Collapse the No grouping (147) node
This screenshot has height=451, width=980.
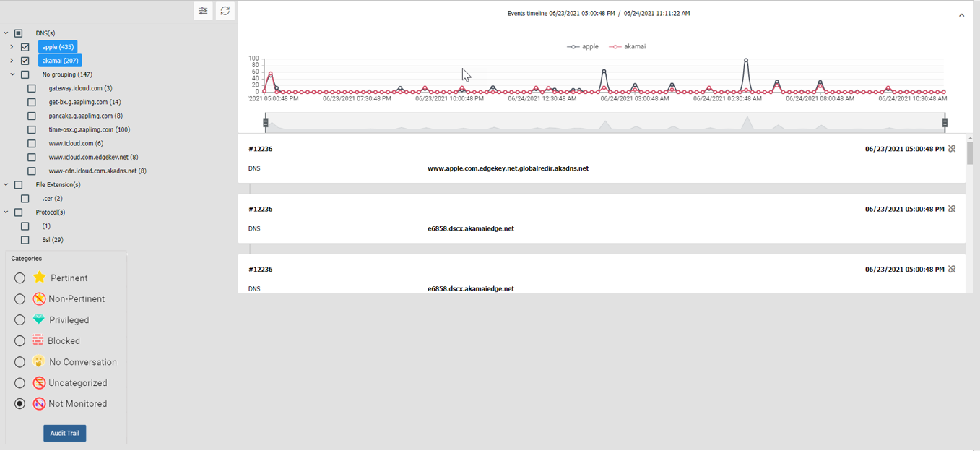(x=12, y=74)
